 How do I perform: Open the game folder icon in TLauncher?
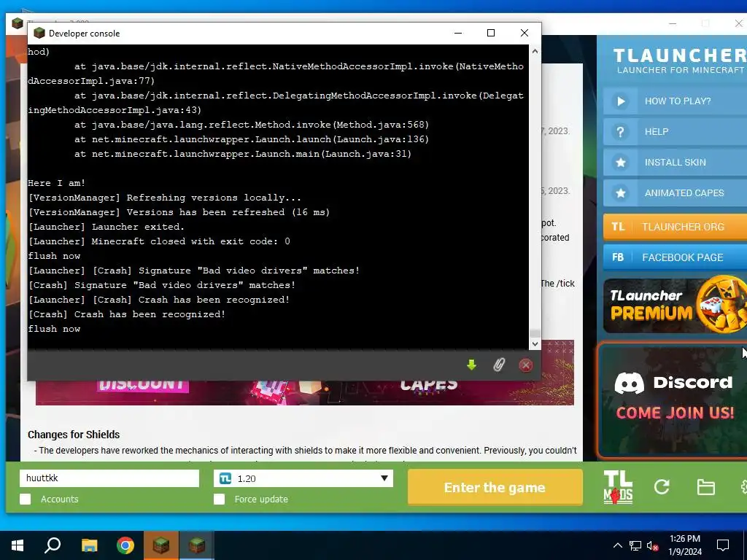(x=705, y=487)
